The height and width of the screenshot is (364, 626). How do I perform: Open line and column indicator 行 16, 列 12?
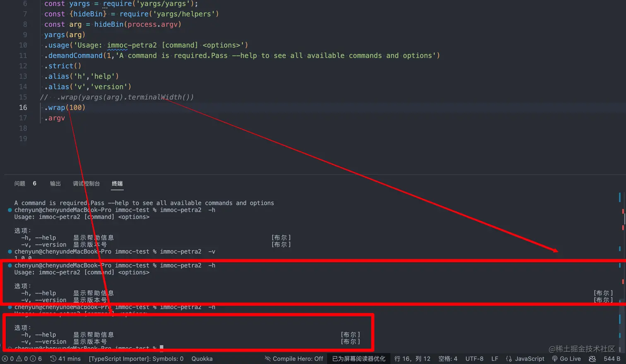click(412, 359)
